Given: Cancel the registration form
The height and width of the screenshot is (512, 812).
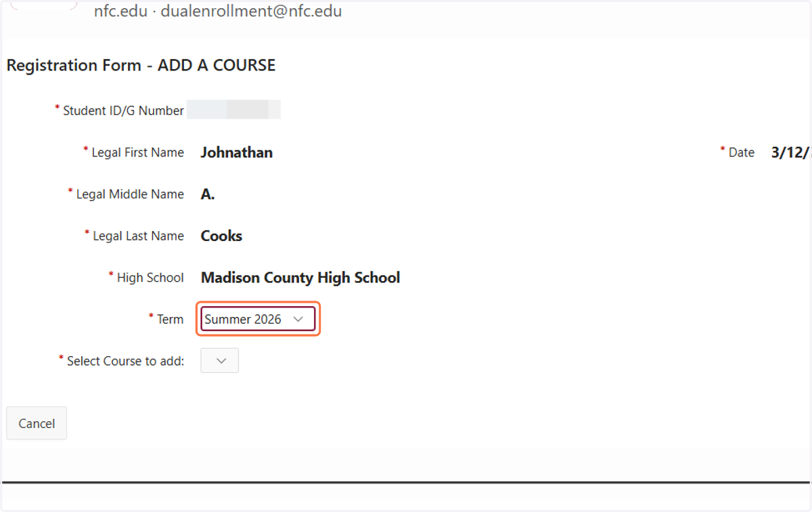Looking at the screenshot, I should click(x=37, y=423).
